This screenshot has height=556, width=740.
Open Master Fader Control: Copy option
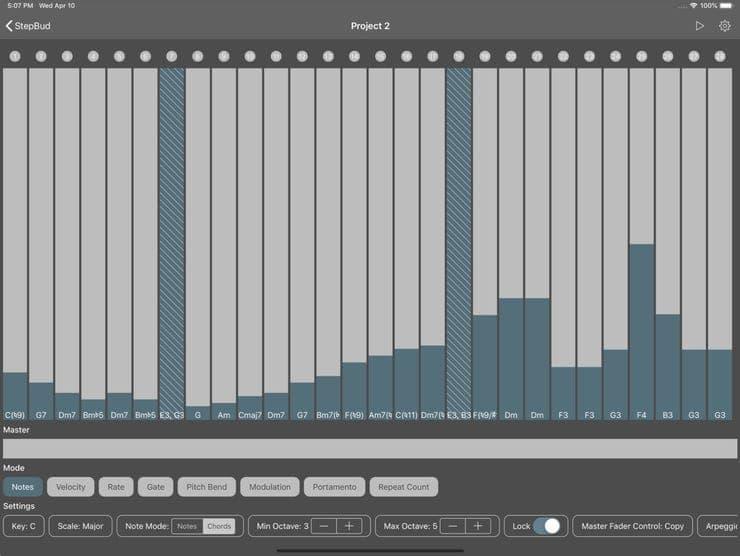point(632,526)
